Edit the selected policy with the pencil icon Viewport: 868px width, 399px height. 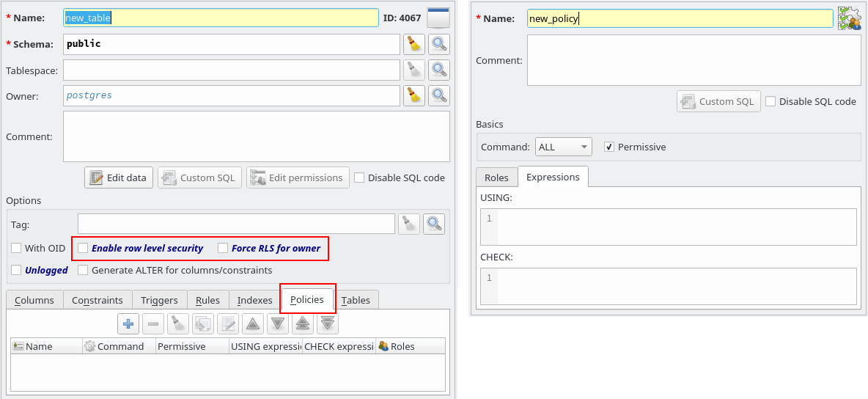click(x=227, y=323)
